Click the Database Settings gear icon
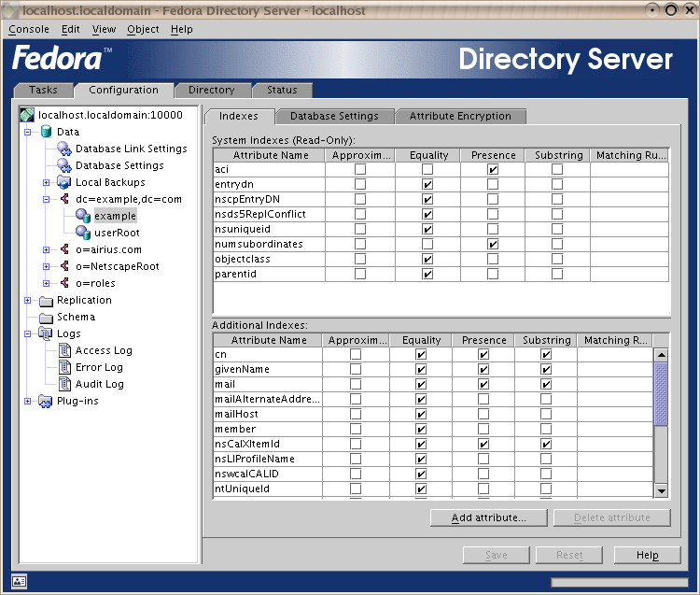 64,165
